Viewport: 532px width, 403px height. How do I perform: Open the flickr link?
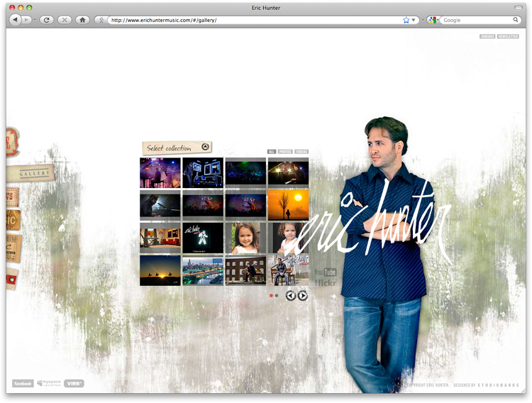click(x=325, y=282)
